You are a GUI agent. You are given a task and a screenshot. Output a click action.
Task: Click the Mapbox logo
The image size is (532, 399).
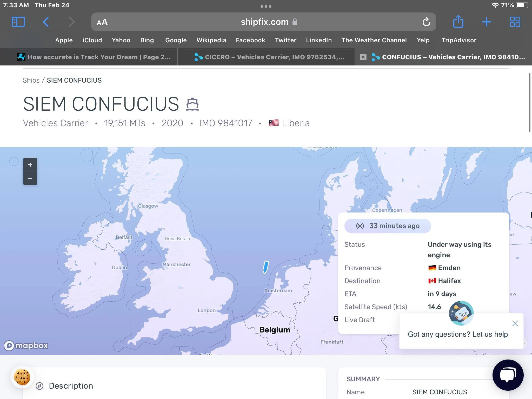tap(26, 345)
